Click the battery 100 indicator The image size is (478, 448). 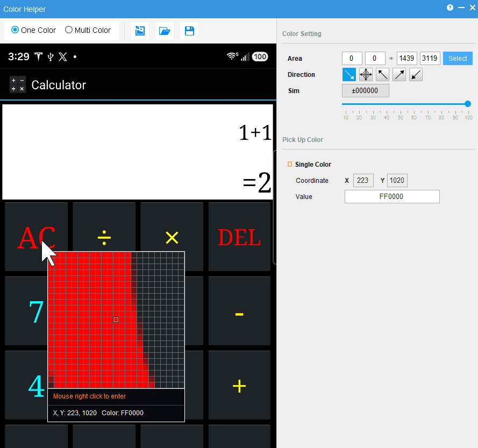point(260,56)
